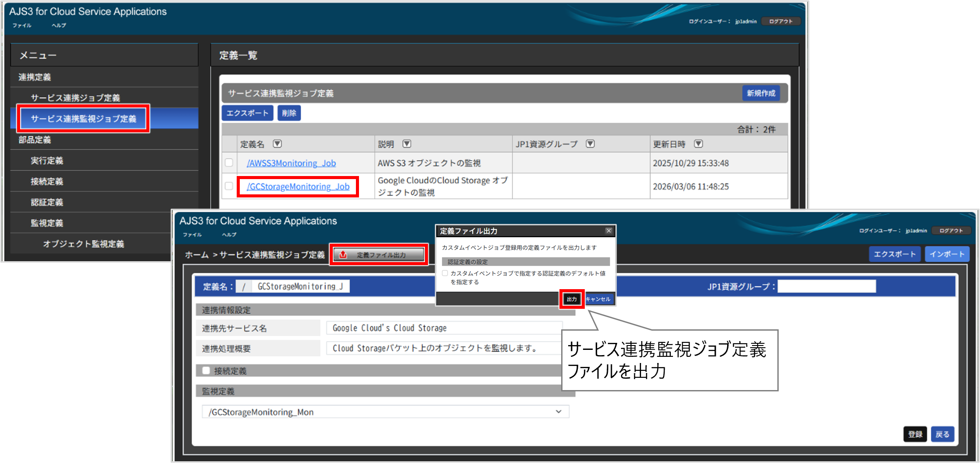Enable 認証定義のデフォルト値を指定する checkbox in dialog

point(445,273)
